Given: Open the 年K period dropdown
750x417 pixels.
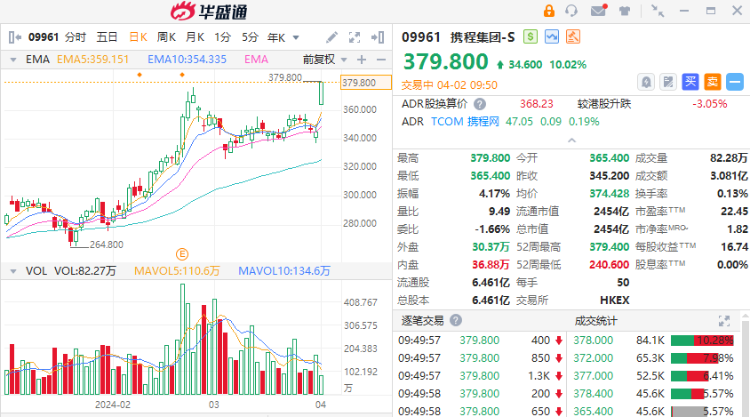Looking at the screenshot, I should (283, 38).
